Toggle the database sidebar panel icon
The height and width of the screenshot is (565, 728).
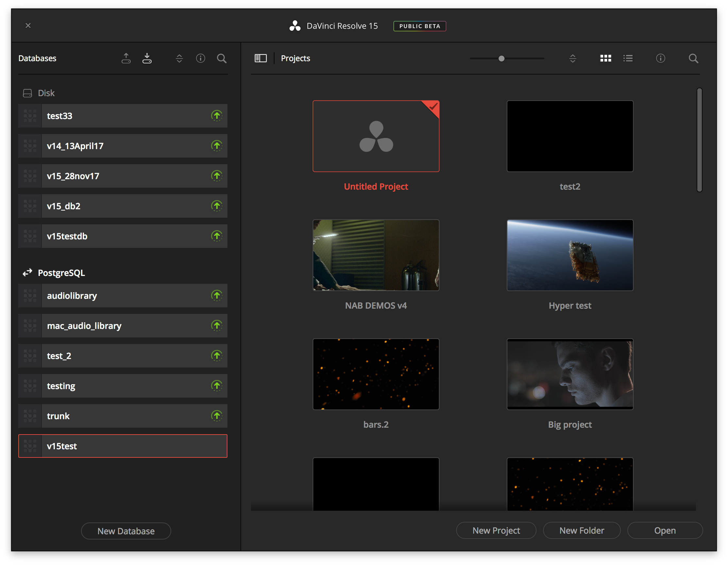[261, 59]
